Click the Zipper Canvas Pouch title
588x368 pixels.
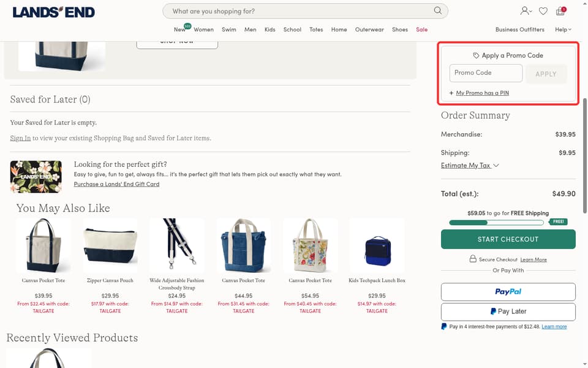tap(110, 280)
